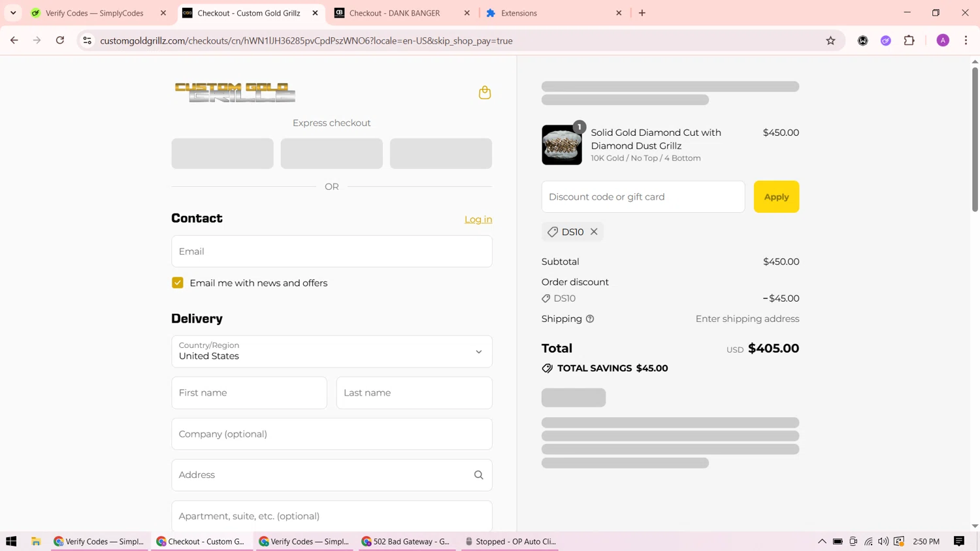
Task: Go back to the previous page
Action: (x=14, y=40)
